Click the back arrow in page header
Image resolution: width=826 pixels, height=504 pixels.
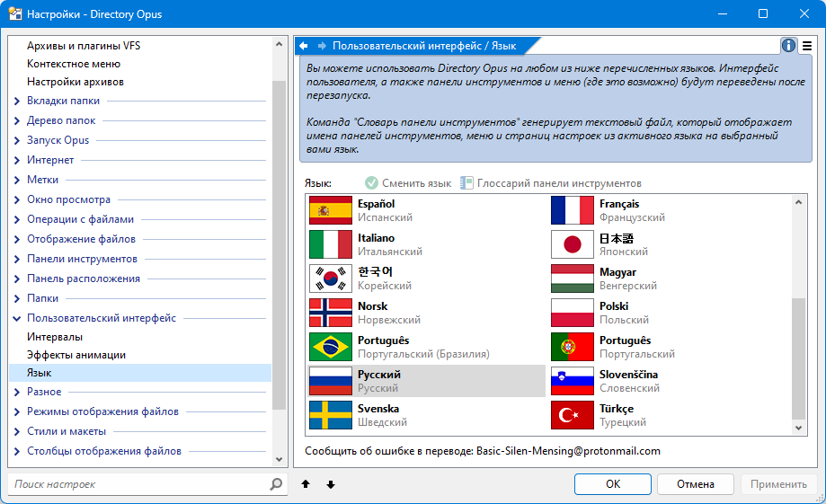(304, 45)
